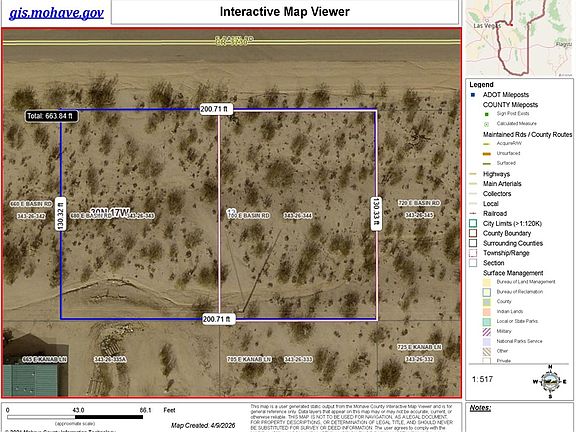Click the top 200.71 ft measurement label

pyautogui.click(x=216, y=109)
